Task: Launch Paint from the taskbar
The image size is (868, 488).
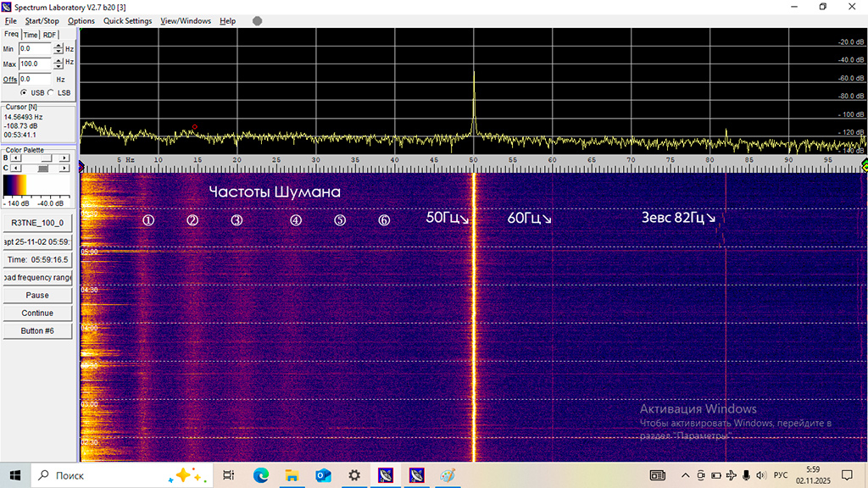Action: click(x=448, y=475)
